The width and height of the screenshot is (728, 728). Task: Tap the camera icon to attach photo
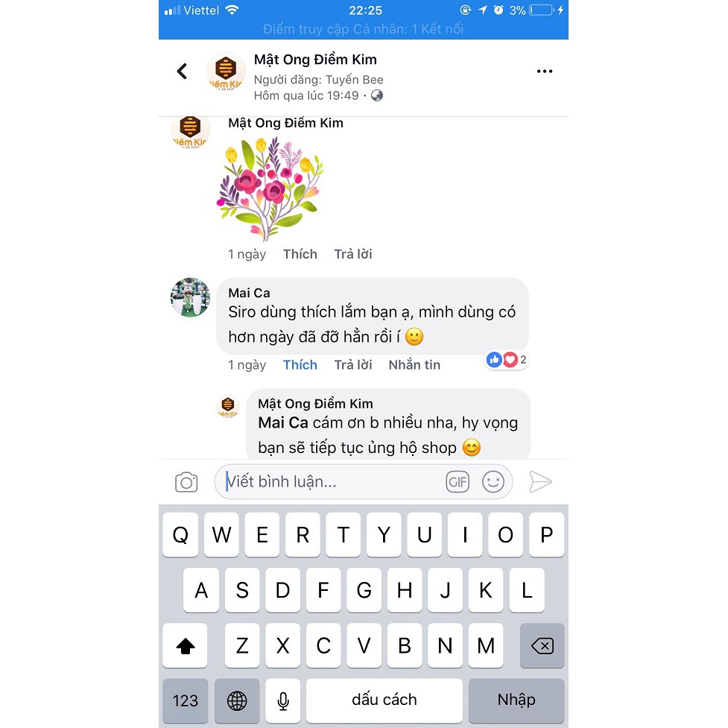(186, 482)
